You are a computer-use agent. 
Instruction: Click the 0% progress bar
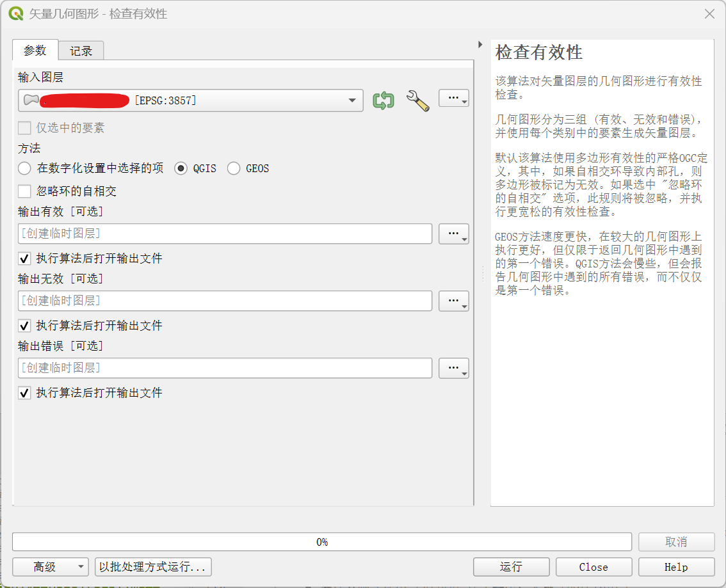click(321, 542)
